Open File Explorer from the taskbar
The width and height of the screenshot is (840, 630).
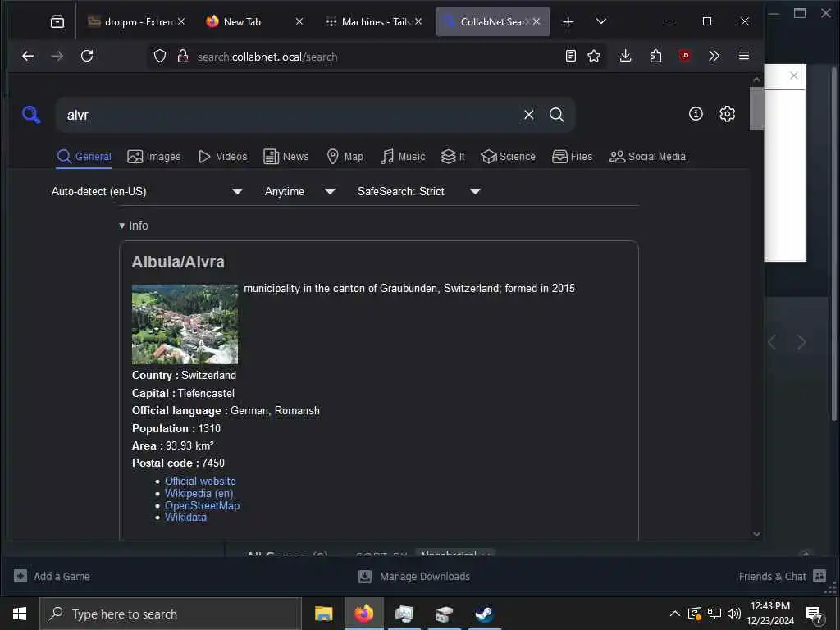point(323,614)
